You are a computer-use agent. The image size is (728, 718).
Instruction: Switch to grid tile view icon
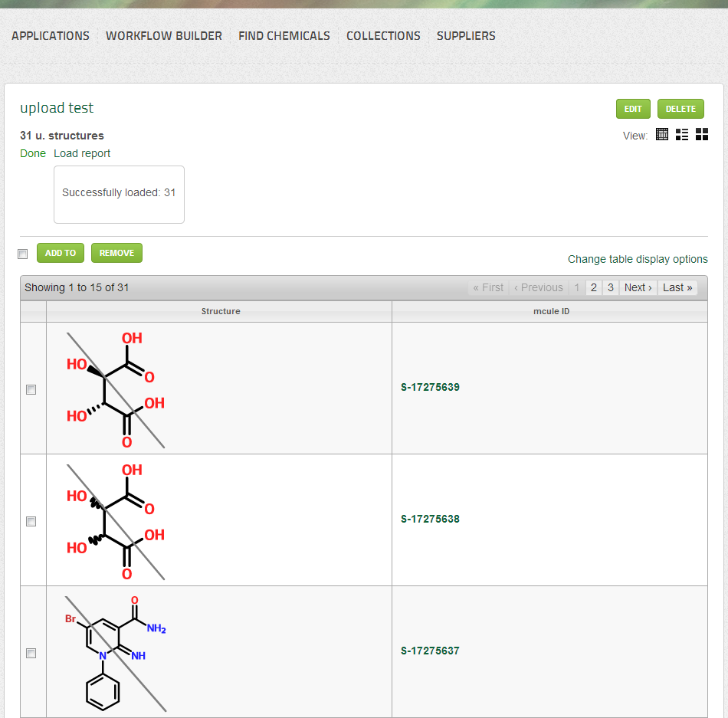click(x=702, y=135)
